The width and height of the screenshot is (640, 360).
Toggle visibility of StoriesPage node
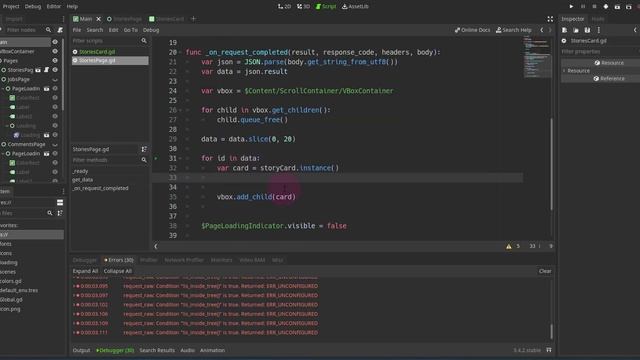pyautogui.click(x=55, y=70)
